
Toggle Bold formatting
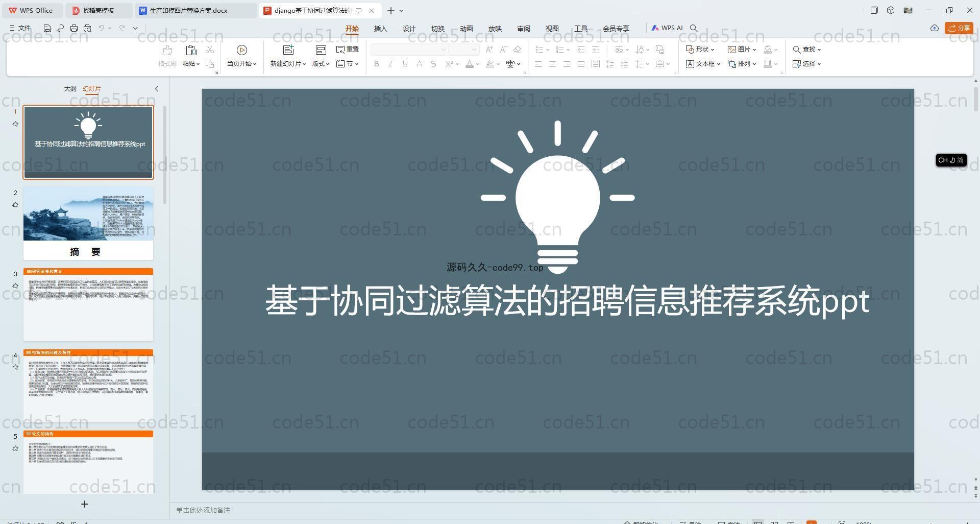377,64
